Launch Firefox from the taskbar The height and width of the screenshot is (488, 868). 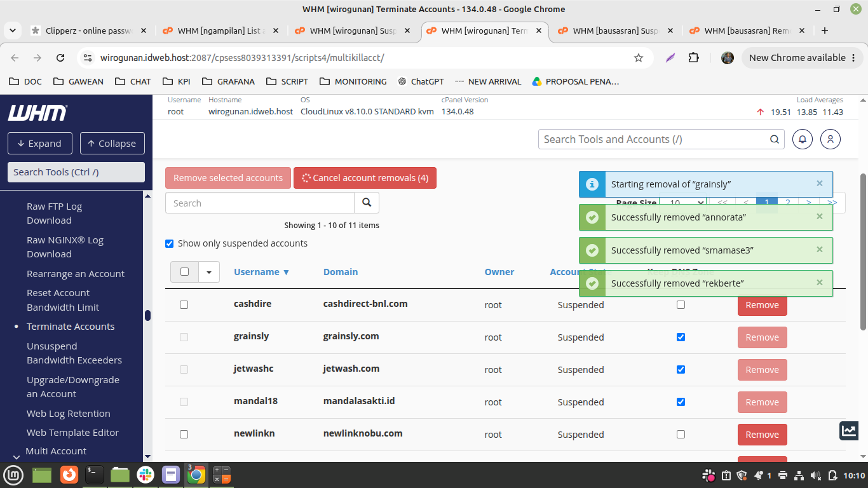coord(69,475)
